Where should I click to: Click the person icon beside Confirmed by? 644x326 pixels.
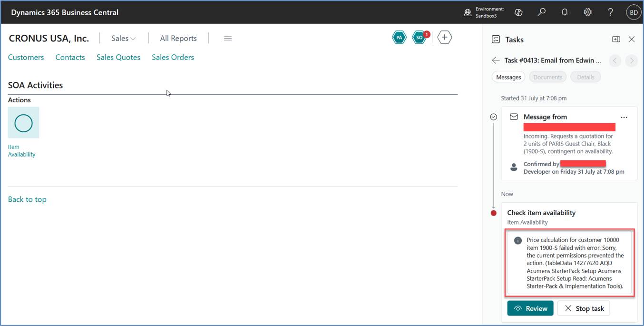(x=514, y=168)
